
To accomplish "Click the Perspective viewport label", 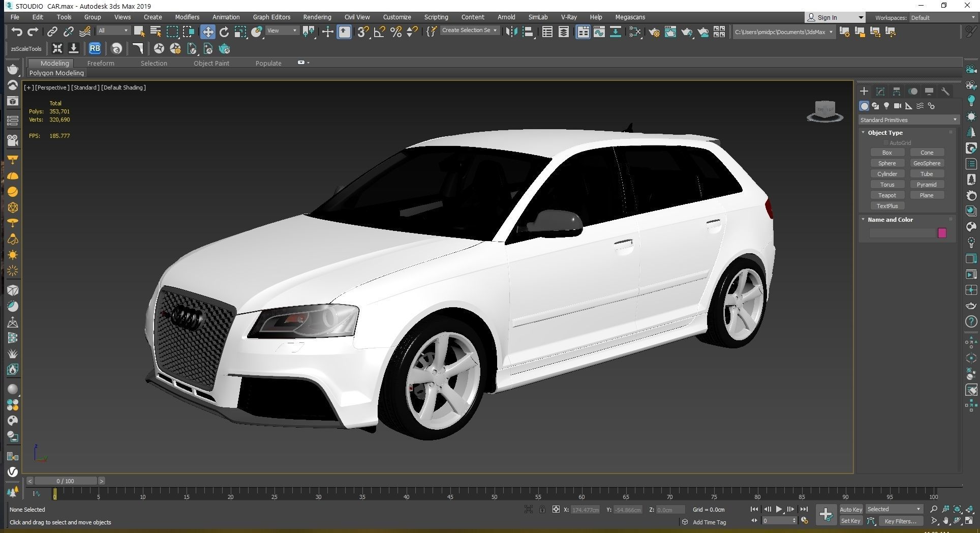I will click(x=52, y=87).
